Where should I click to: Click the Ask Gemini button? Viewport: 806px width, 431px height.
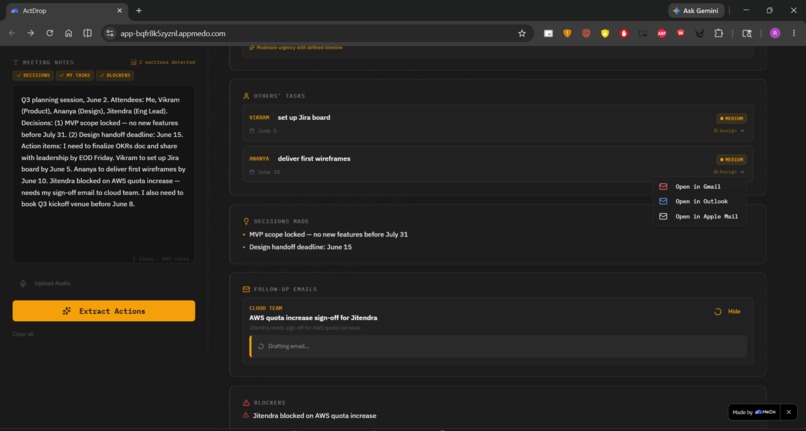point(696,10)
